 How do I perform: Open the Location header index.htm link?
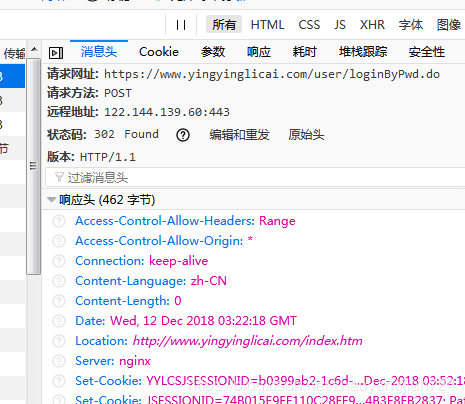[x=247, y=341]
